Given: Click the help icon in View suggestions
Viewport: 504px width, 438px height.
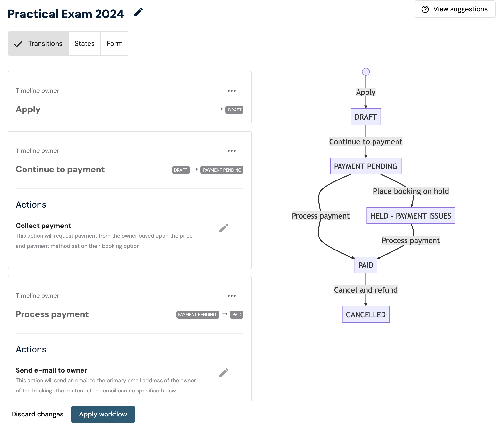Looking at the screenshot, I should tap(425, 9).
